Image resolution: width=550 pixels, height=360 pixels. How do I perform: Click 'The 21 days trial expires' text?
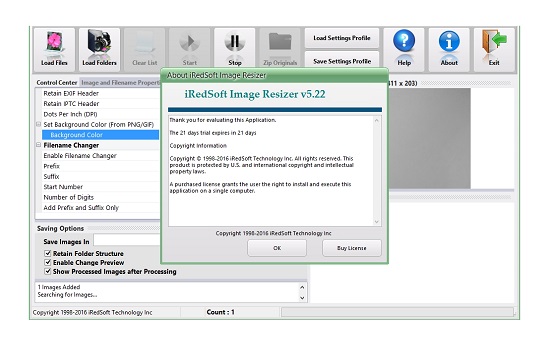[x=213, y=133]
